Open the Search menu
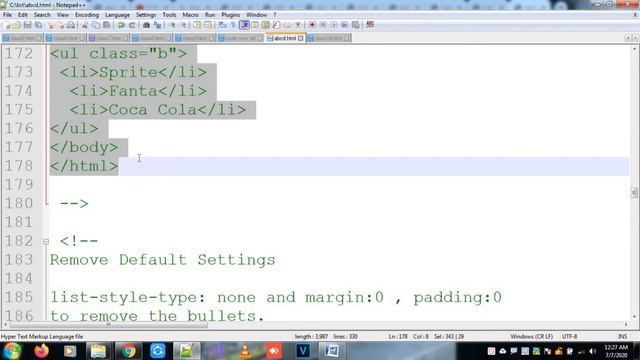 [x=42, y=15]
